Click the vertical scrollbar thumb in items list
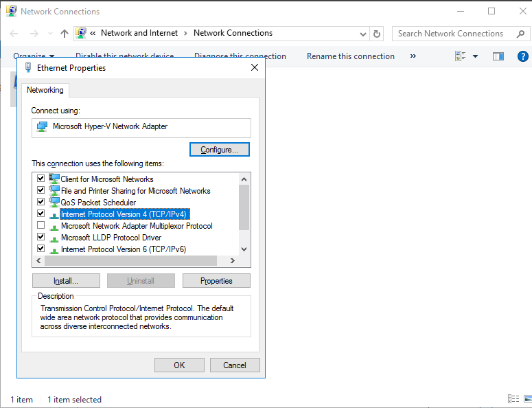This screenshot has width=532, height=408. 244,207
